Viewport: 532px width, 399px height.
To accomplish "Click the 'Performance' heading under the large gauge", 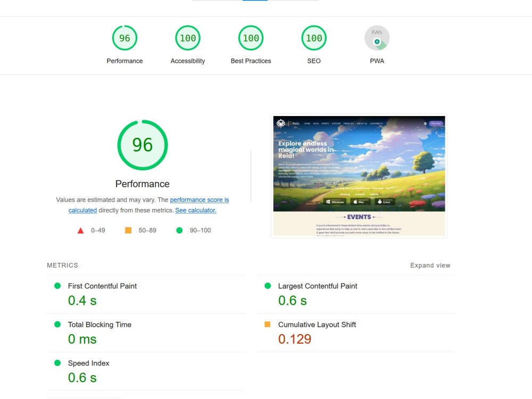I will coord(143,184).
